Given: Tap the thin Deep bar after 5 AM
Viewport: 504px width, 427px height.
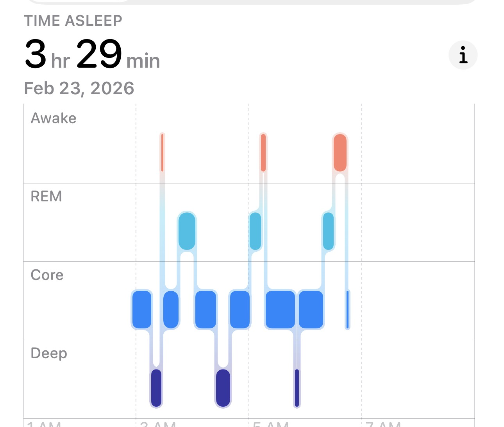Looking at the screenshot, I should pyautogui.click(x=297, y=388).
